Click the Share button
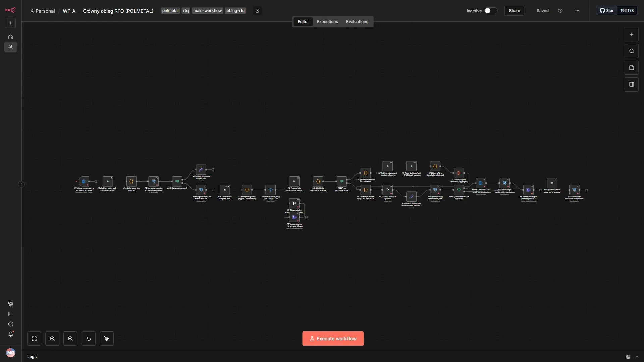644x362 pixels. coord(514,11)
